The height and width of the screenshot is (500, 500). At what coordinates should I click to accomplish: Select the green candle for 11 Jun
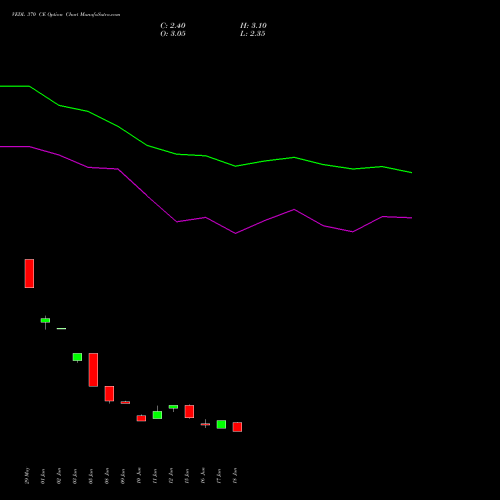pyautogui.click(x=157, y=415)
